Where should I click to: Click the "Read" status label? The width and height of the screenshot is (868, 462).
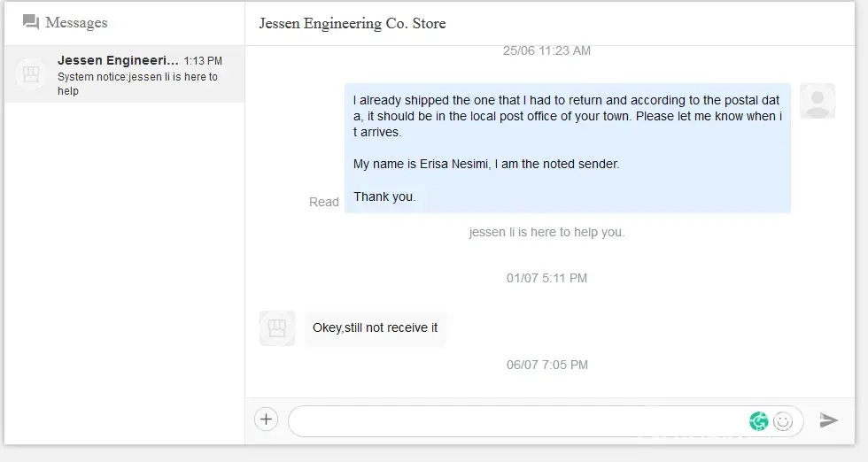323,202
